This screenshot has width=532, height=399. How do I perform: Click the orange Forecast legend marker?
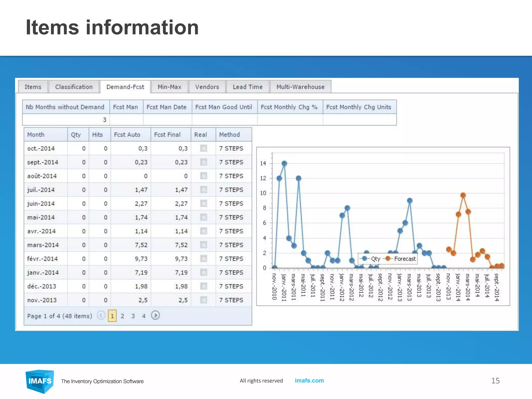[388, 258]
